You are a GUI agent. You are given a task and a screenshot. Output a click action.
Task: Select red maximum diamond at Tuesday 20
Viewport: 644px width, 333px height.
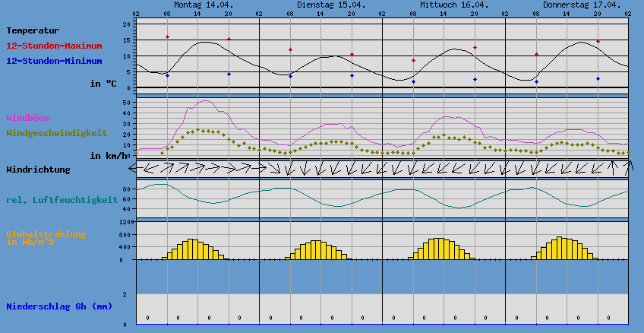click(352, 54)
